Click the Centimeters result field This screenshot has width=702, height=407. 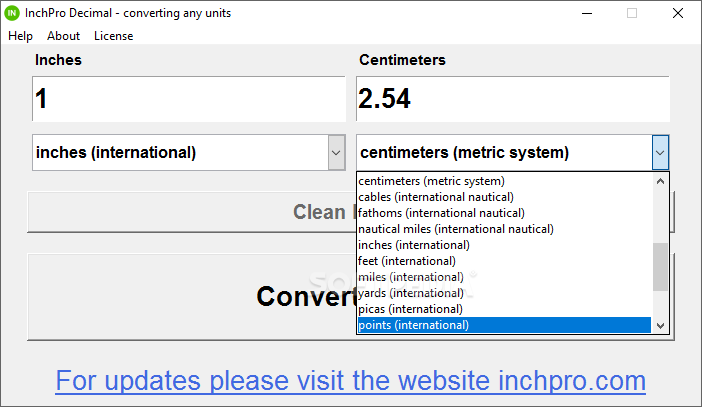(513, 99)
